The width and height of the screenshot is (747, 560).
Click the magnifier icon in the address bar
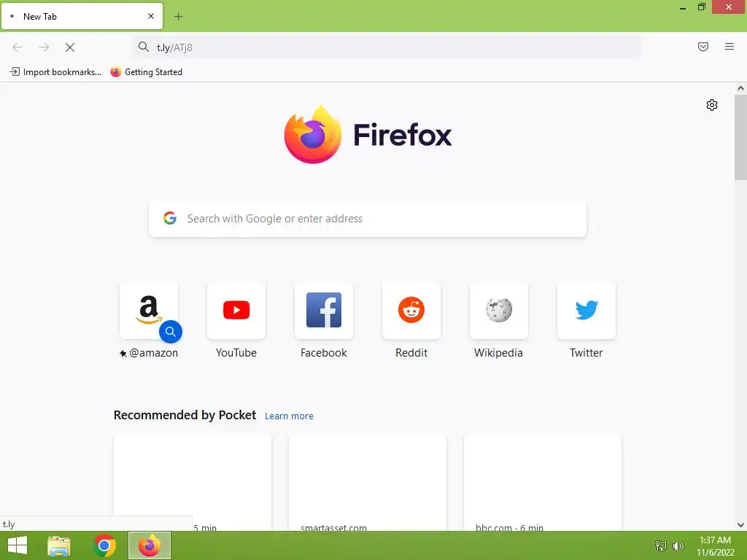(144, 47)
